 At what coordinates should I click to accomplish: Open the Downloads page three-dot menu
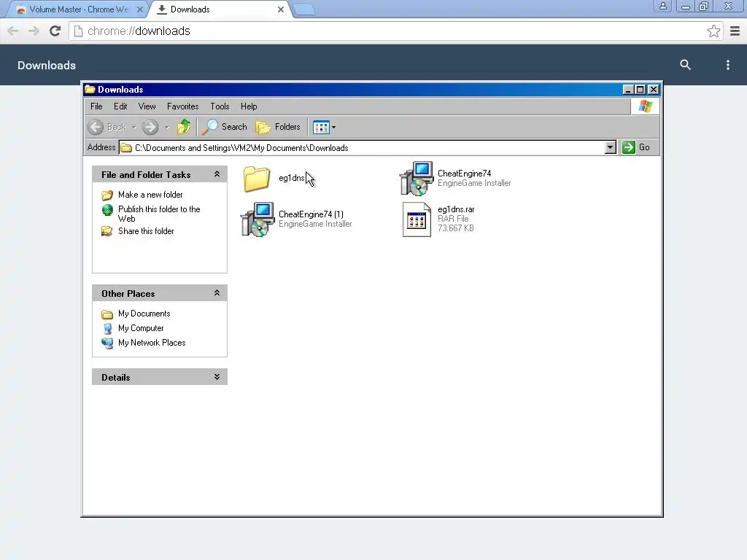727,65
